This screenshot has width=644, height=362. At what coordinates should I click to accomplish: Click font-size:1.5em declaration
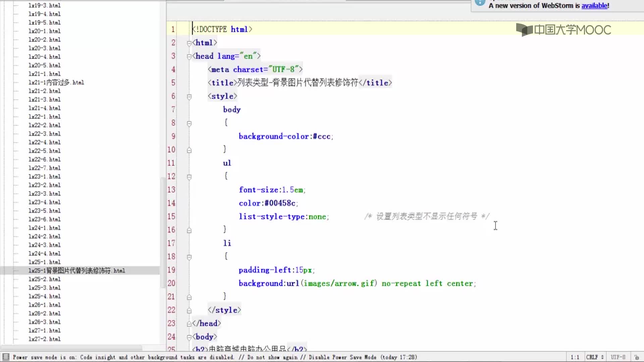pos(272,190)
